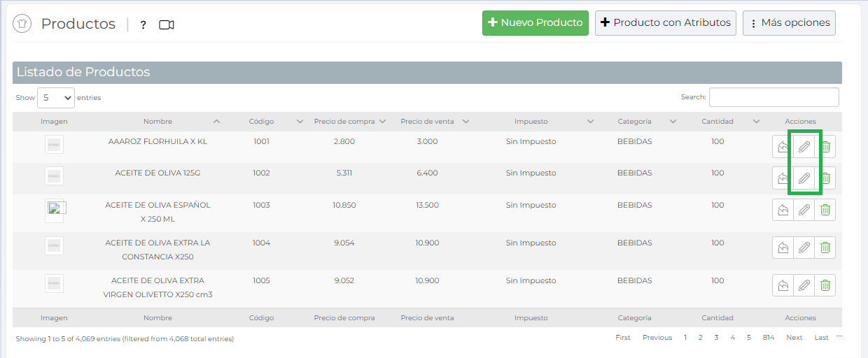This screenshot has height=358, width=868.
Task: Click the Productos shirt logo icon
Action: pyautogui.click(x=22, y=24)
